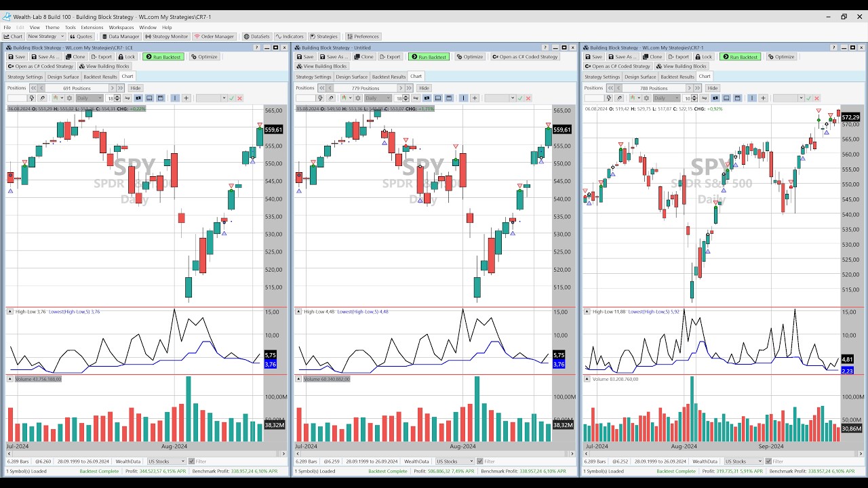Jump to last position in CR7- LCE window
868x488 pixels.
pos(120,88)
